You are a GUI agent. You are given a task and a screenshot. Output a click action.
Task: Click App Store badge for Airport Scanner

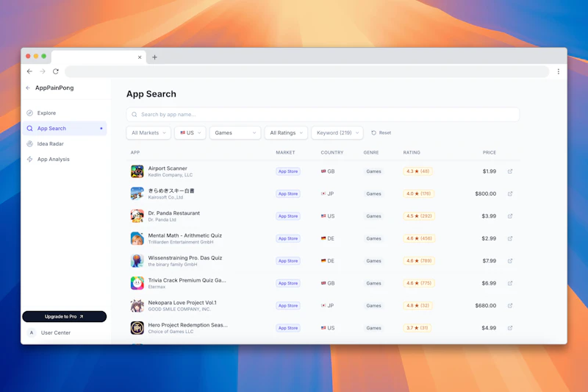288,171
